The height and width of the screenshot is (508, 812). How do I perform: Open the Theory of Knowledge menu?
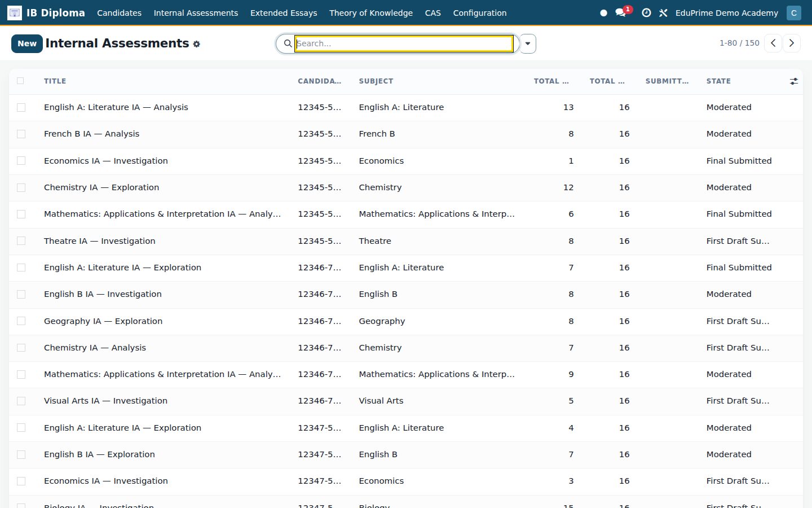tap(371, 12)
